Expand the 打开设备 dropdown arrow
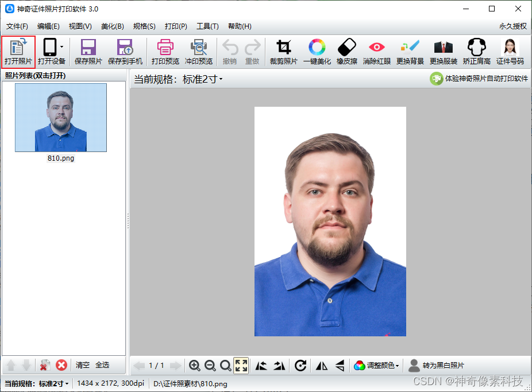This screenshot has width=532, height=392. tap(61, 46)
